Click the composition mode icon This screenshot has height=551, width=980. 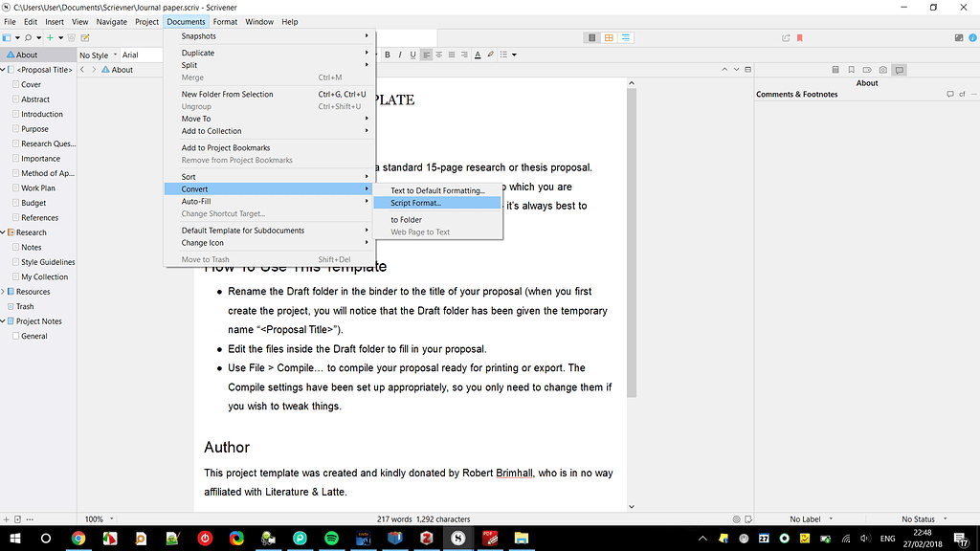click(x=959, y=38)
